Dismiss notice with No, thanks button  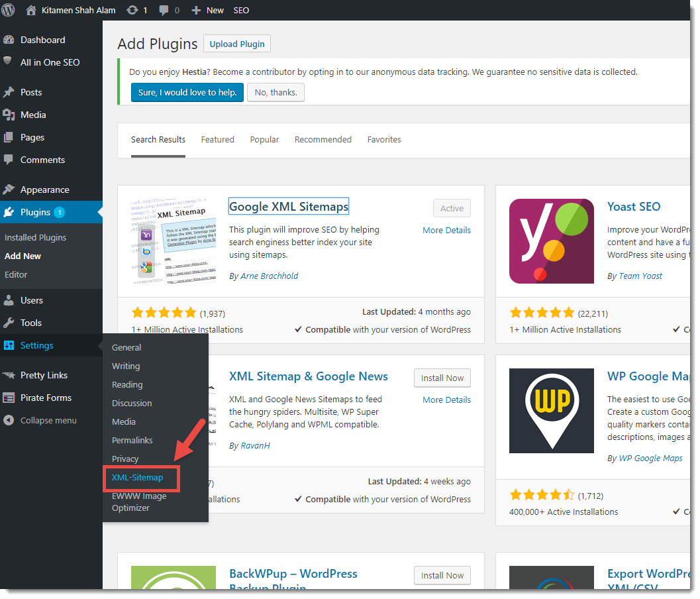(276, 93)
